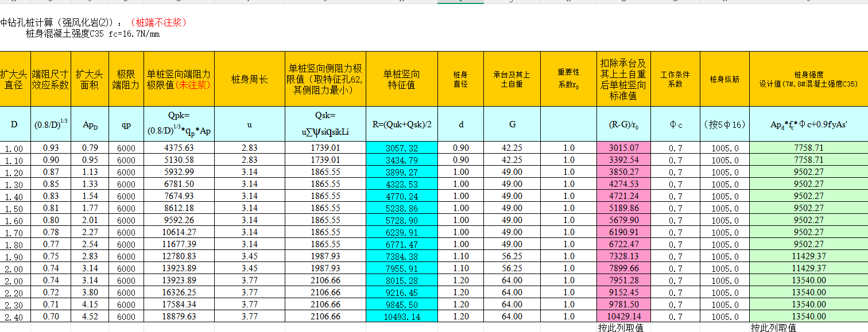This screenshot has width=868, height=332.
Task: Click the '承台及其上土自重' header cell
Action: point(511,79)
